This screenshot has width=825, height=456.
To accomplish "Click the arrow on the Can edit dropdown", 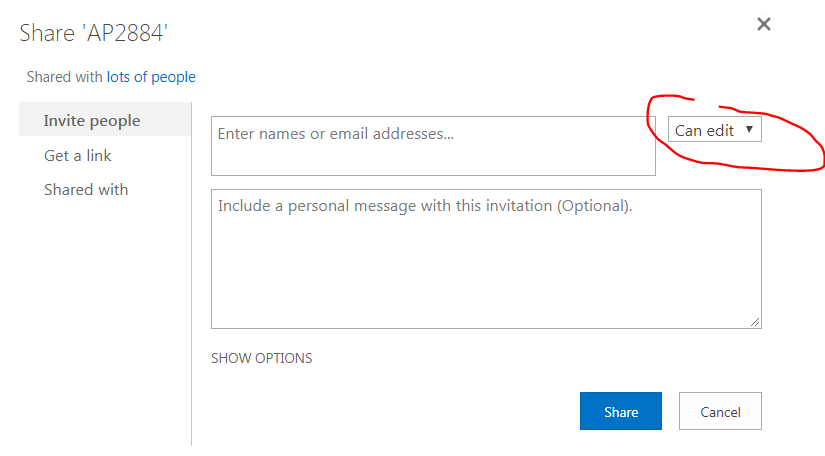I will (x=749, y=130).
